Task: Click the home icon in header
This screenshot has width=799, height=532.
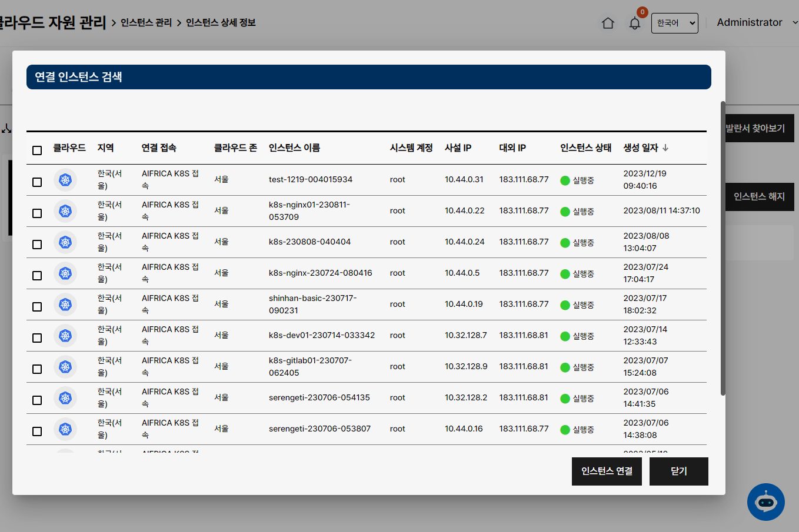Action: pos(608,23)
